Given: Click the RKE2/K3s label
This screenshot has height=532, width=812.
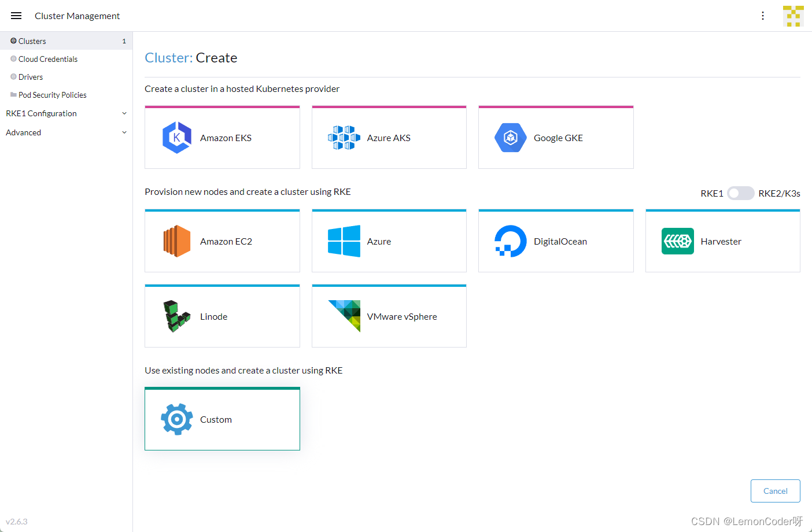Looking at the screenshot, I should point(779,193).
